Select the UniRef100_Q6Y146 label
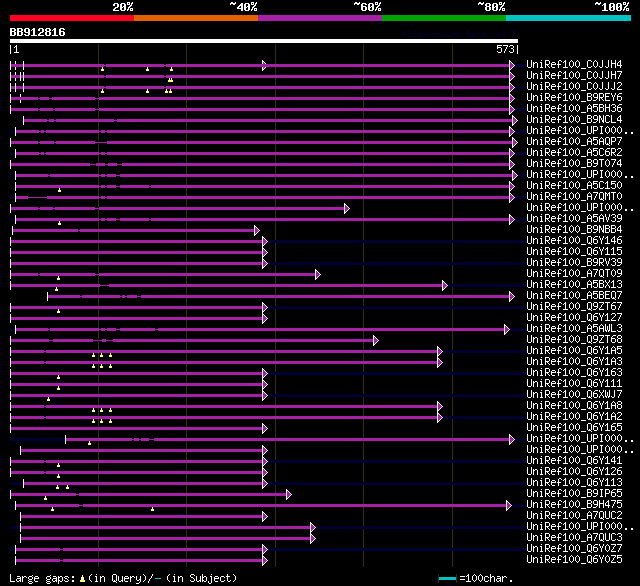Viewport: 640px width, 586px height. (574, 241)
